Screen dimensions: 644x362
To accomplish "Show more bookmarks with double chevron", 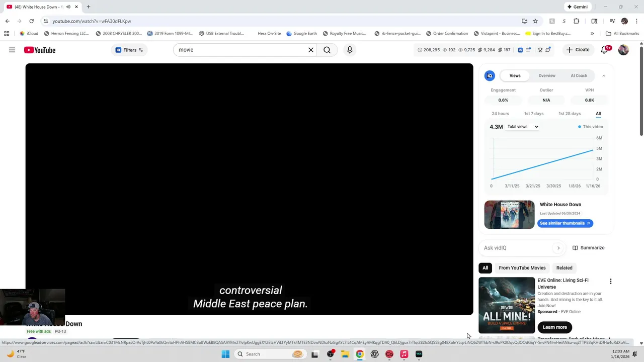I will (592, 34).
